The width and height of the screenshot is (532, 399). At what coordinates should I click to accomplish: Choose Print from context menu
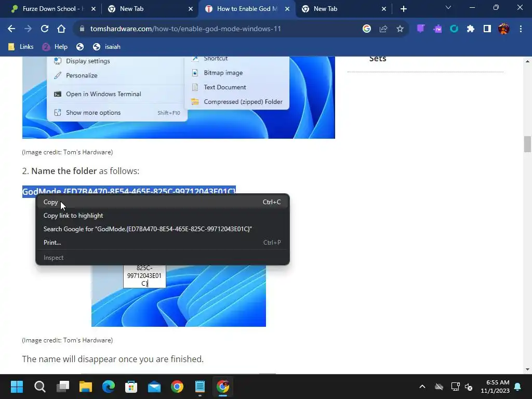pos(162,243)
